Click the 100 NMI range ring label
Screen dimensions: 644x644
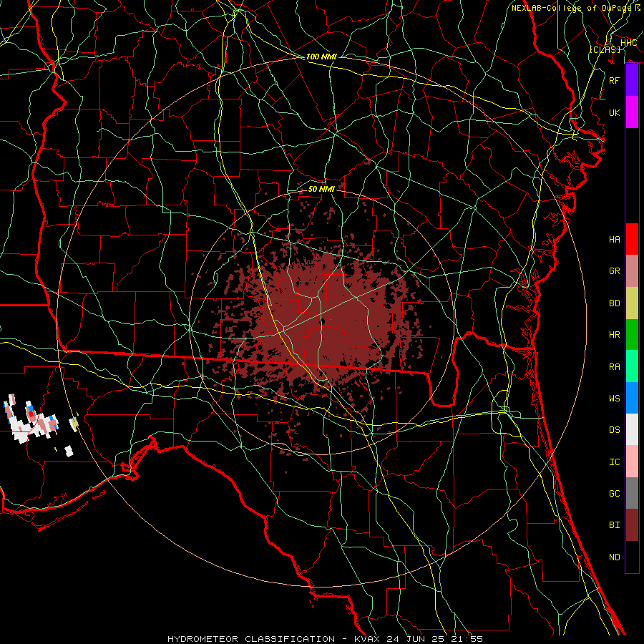[x=321, y=57]
